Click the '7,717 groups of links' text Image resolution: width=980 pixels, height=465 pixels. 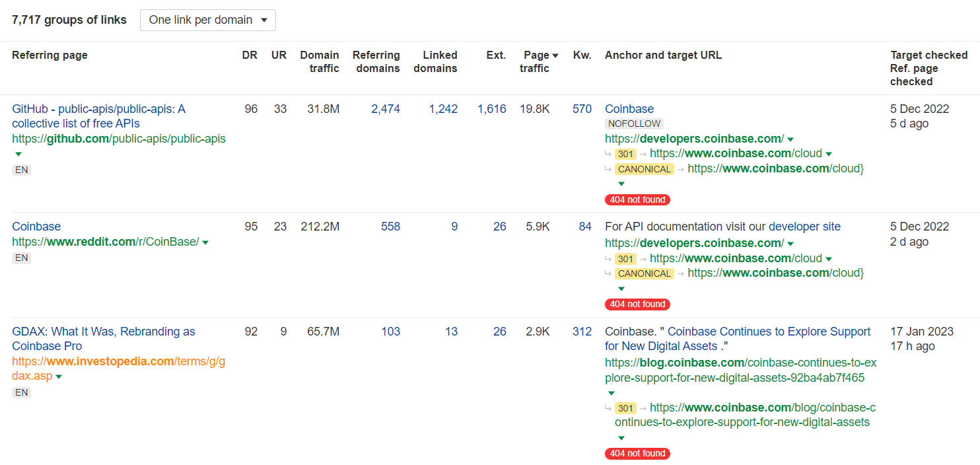[x=69, y=20]
